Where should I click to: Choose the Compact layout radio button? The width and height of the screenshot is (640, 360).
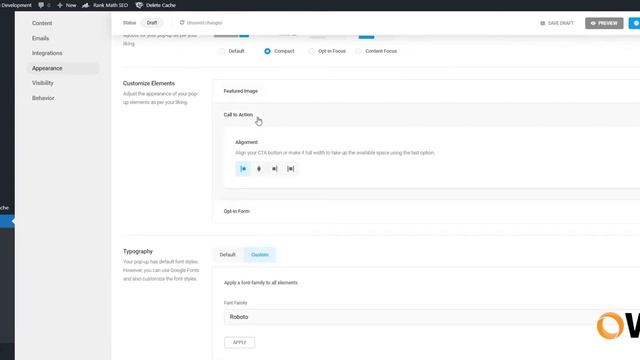point(267,51)
